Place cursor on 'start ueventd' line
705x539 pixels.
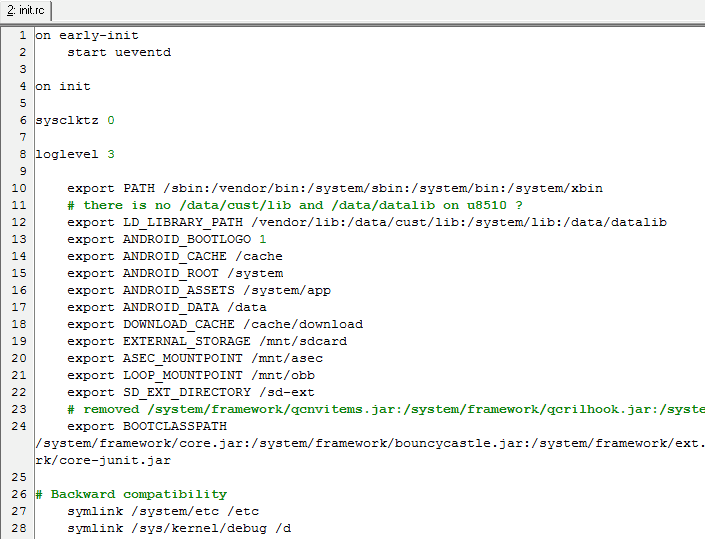[x=119, y=52]
